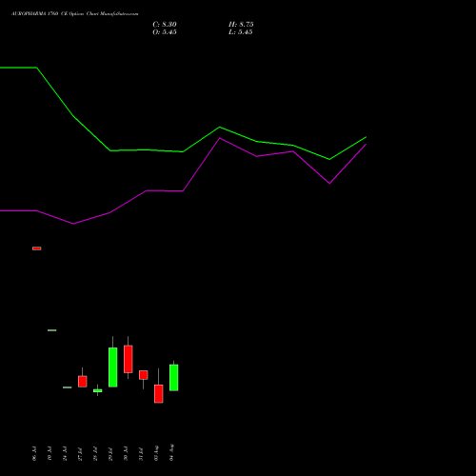The image size is (476, 476).
Task: Click the green candle for 04 Aug
Action: (173, 377)
